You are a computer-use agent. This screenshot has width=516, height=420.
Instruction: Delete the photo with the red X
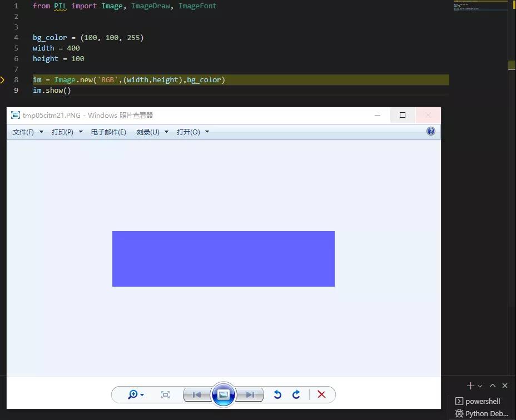(321, 394)
